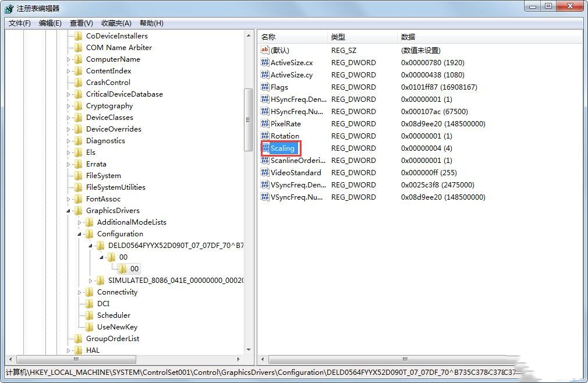Viewport: 588px width, 383px height.
Task: Click the UseNewKey folder icon
Action: click(x=89, y=327)
